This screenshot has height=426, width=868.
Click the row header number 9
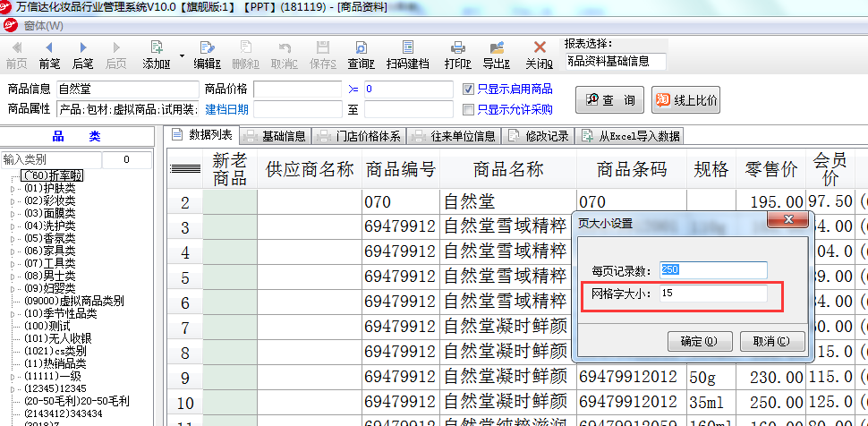click(185, 379)
